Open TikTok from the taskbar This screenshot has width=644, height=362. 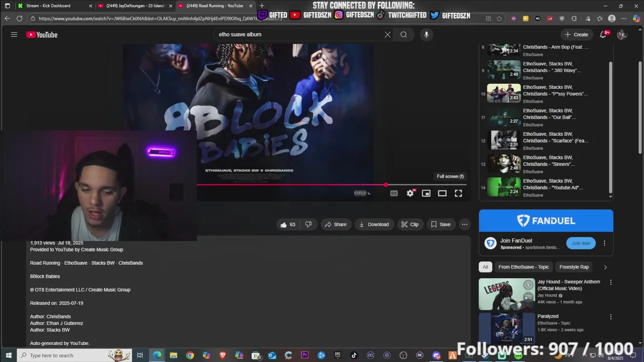(354, 355)
